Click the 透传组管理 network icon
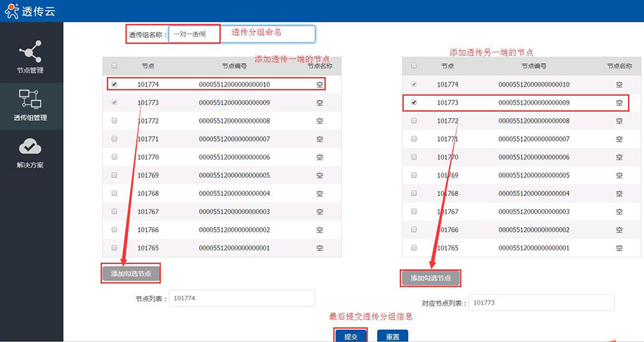Image resolution: width=644 pixels, height=342 pixels. click(x=30, y=98)
